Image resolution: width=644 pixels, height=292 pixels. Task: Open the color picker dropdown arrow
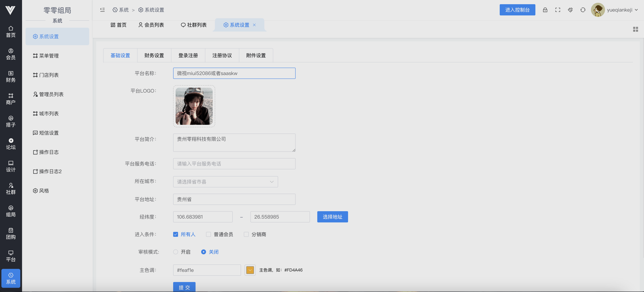point(250,270)
